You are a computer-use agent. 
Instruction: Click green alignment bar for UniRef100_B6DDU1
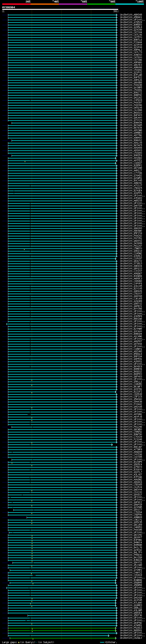(x=62, y=630)
